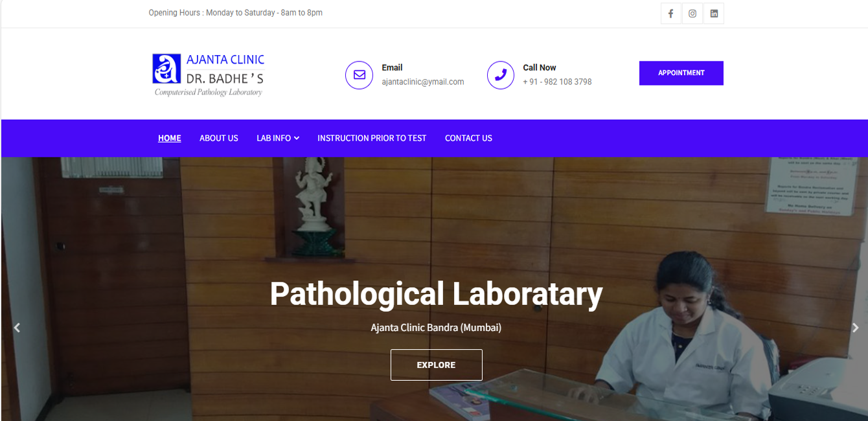Click the Explore button on the banner
This screenshot has width=868, height=421.
coord(436,365)
